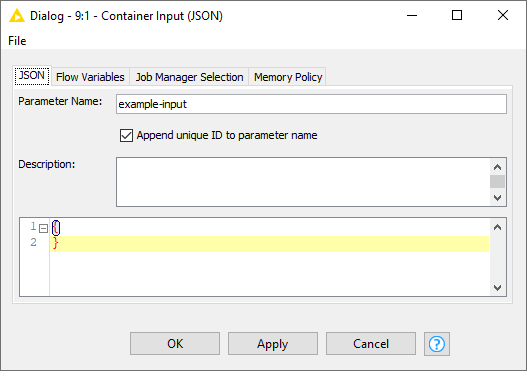Place cursor at the opening brace on line 1

(x=56, y=228)
